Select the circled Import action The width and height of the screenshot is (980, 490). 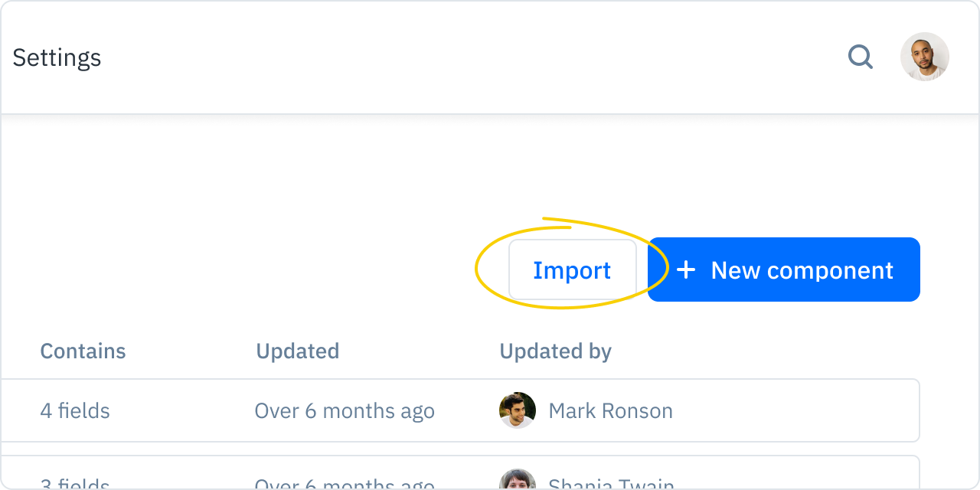[573, 269]
